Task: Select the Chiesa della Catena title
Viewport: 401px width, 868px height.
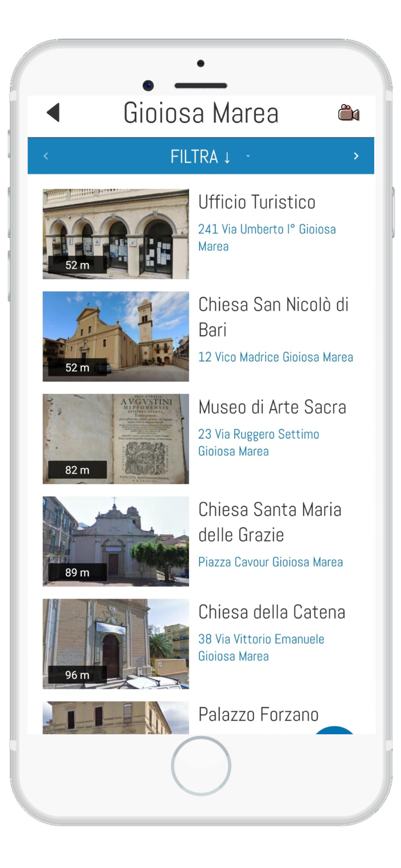Action: [x=272, y=612]
